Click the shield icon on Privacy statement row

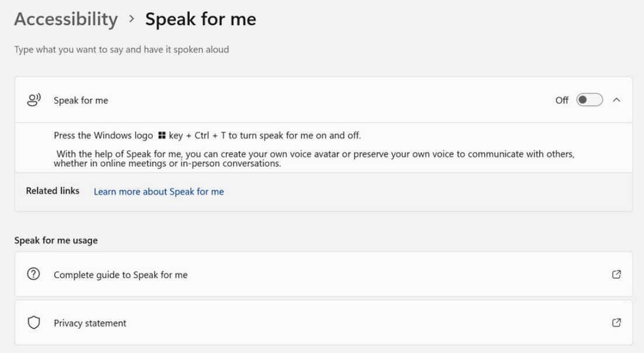[x=33, y=323]
